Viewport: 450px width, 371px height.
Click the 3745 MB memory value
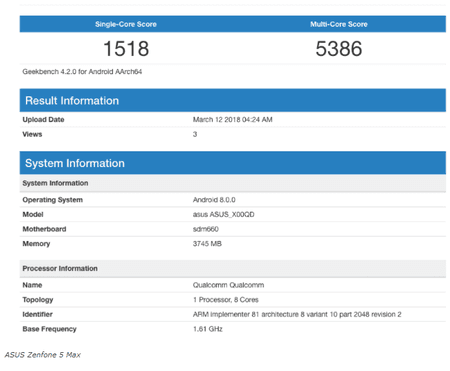coord(207,244)
